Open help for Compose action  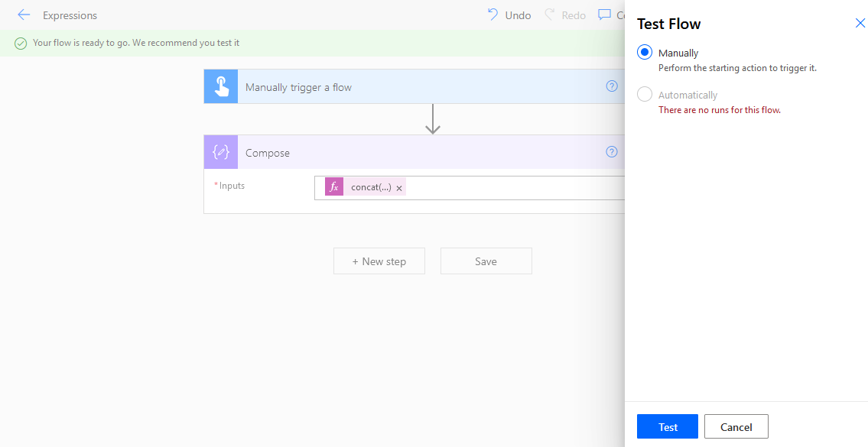[x=611, y=152]
